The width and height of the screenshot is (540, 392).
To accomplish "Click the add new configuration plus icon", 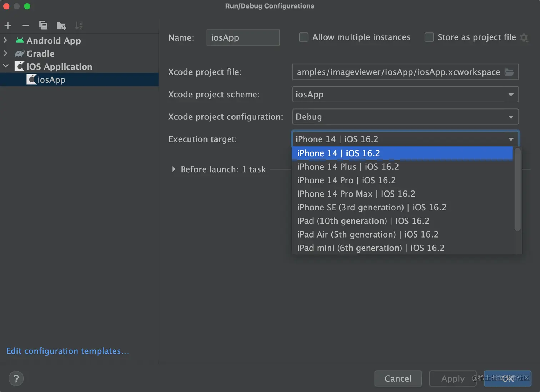I will pyautogui.click(x=8, y=26).
